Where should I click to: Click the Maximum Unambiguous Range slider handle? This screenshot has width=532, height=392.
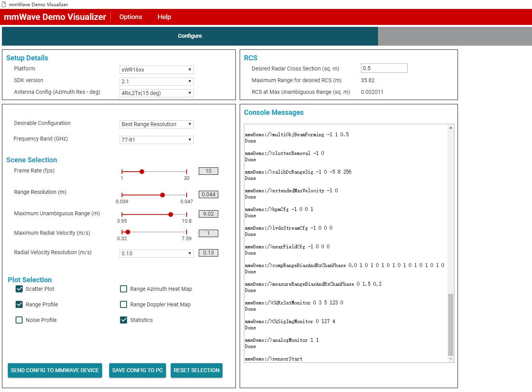coord(171,214)
